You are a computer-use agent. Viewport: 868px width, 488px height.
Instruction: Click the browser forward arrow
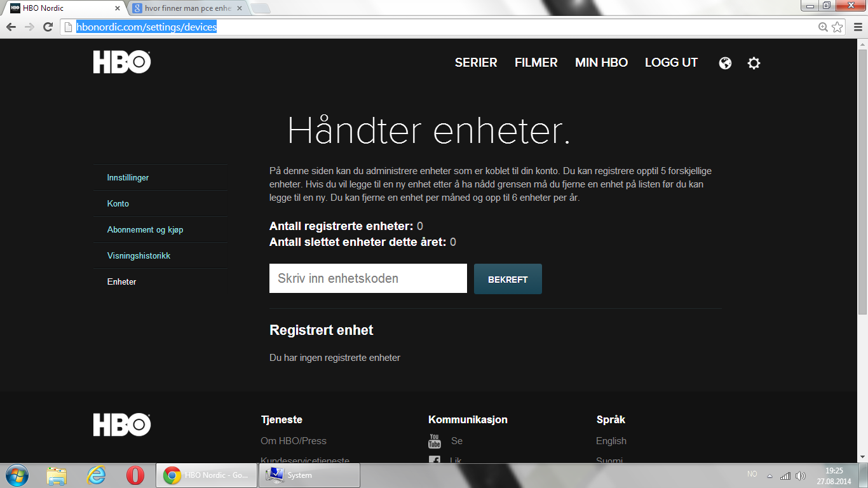pyautogui.click(x=29, y=27)
